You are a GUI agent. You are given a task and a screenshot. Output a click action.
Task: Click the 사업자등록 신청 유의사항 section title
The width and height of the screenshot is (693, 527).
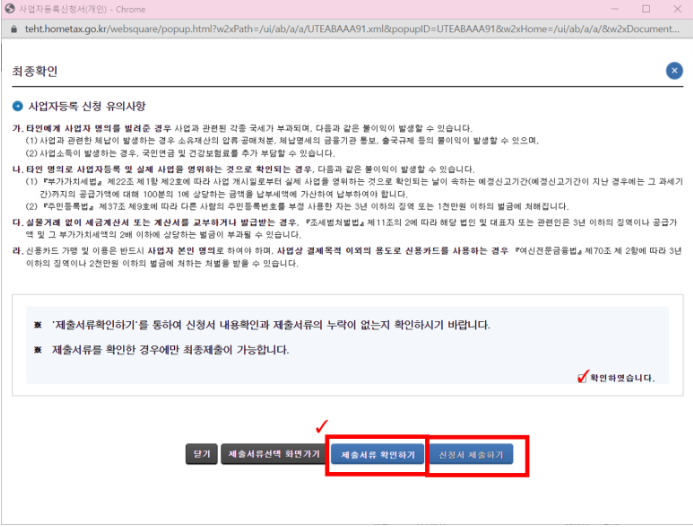click(87, 106)
